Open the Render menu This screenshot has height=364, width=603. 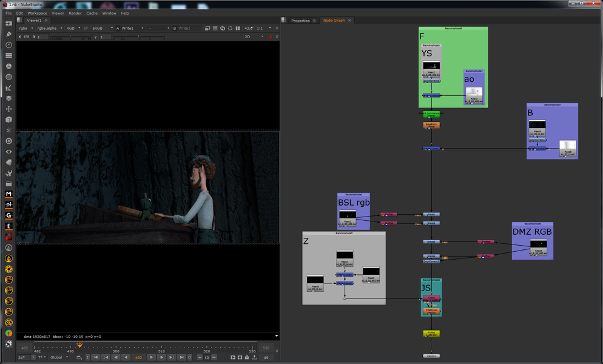75,13
